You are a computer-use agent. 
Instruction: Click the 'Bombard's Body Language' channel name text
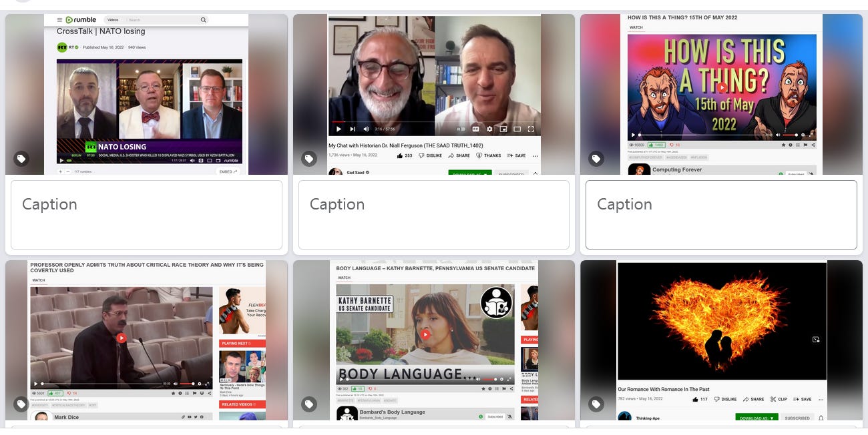pyautogui.click(x=393, y=412)
